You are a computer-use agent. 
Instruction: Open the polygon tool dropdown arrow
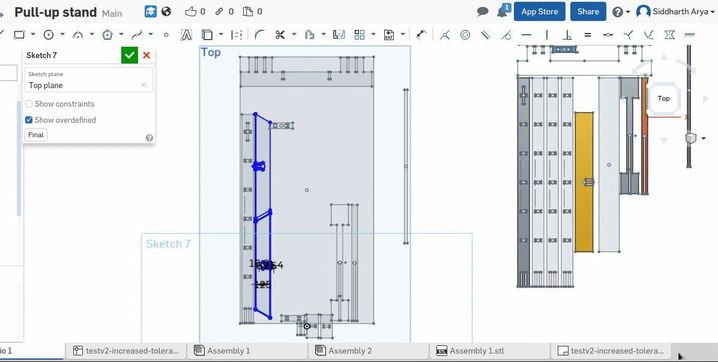[x=121, y=35]
